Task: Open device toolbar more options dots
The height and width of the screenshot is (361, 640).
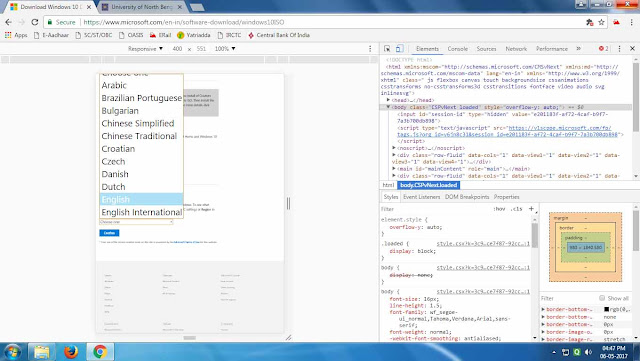Action: coord(370,49)
